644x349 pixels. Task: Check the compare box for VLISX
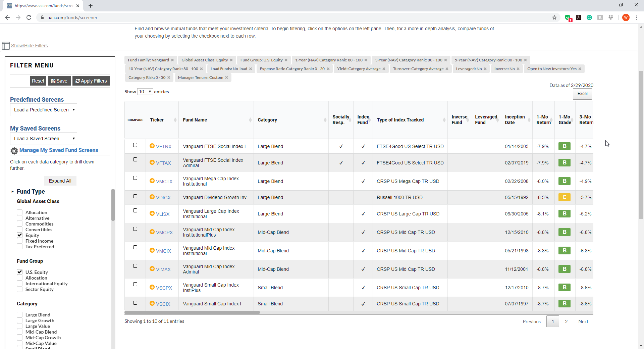135,210
